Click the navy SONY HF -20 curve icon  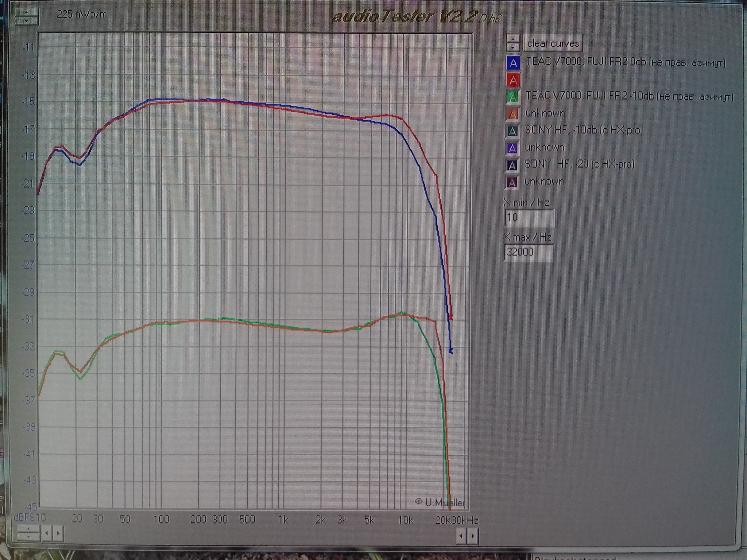[x=512, y=165]
